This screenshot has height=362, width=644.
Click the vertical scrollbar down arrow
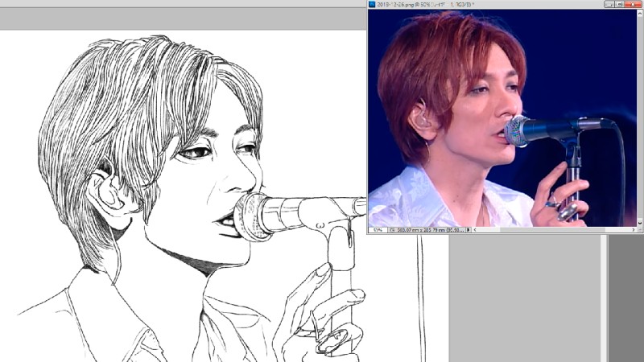click(639, 224)
